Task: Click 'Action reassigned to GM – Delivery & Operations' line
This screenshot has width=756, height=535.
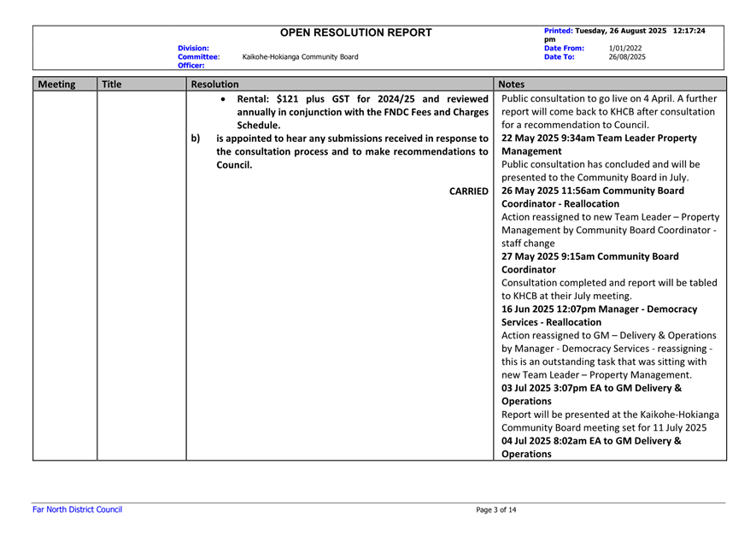Action: [x=609, y=335]
